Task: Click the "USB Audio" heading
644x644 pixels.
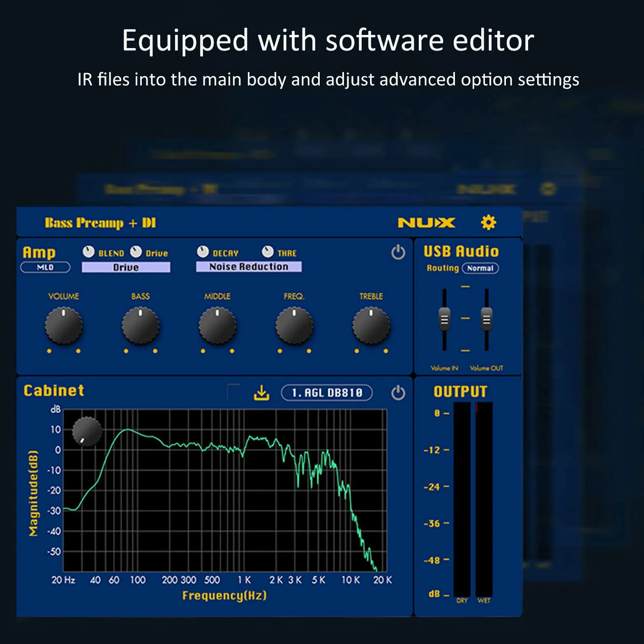Action: click(x=461, y=252)
